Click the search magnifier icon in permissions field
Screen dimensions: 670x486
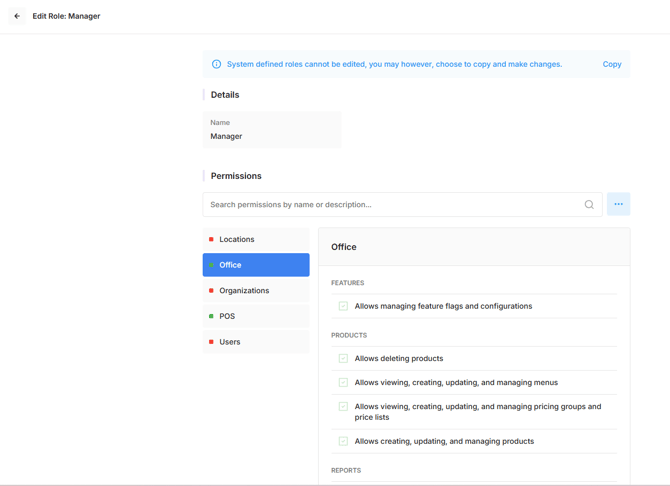(x=589, y=205)
